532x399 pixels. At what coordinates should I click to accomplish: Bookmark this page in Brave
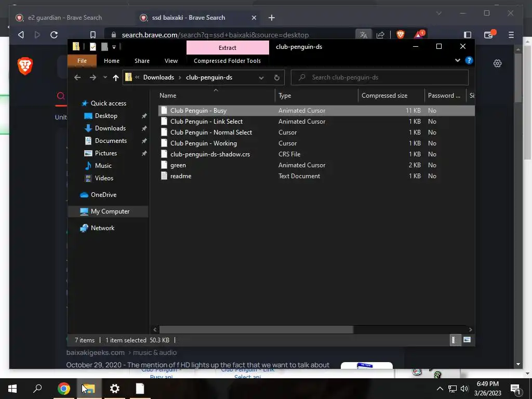(x=92, y=35)
